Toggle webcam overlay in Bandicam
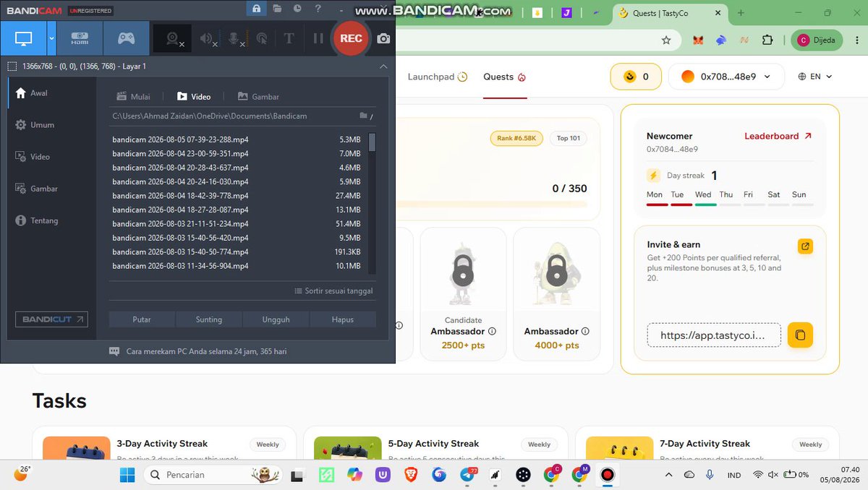The image size is (868, 490). [x=174, y=39]
